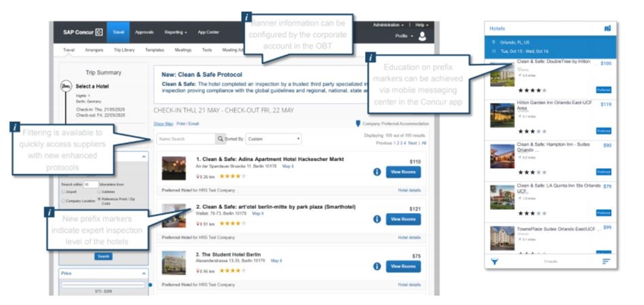Open the Profile dropdown
Image resolution: width=644 pixels, height=305 pixels.
[x=404, y=36]
